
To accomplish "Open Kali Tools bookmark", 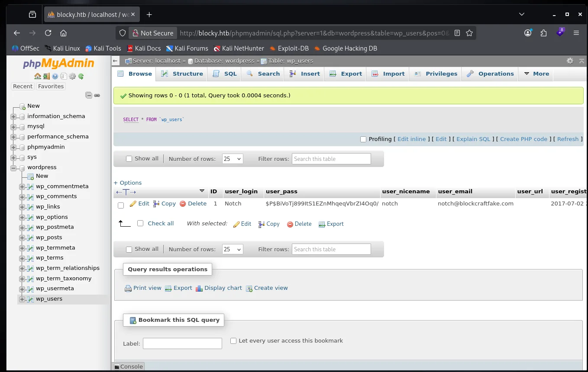I will pos(103,48).
